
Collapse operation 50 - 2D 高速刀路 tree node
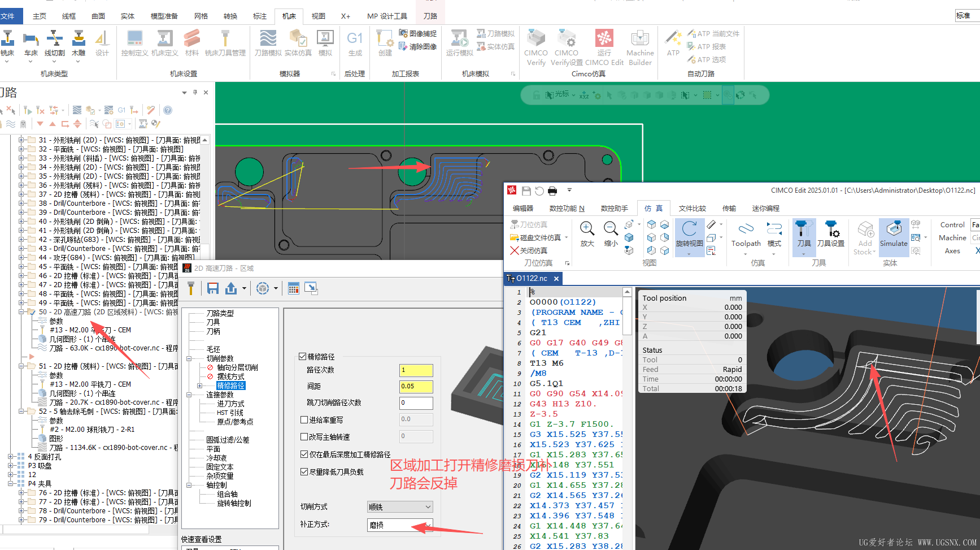[21, 311]
